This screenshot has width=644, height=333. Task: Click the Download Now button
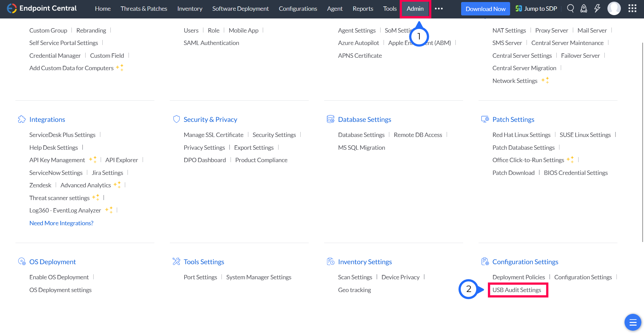[485, 9]
